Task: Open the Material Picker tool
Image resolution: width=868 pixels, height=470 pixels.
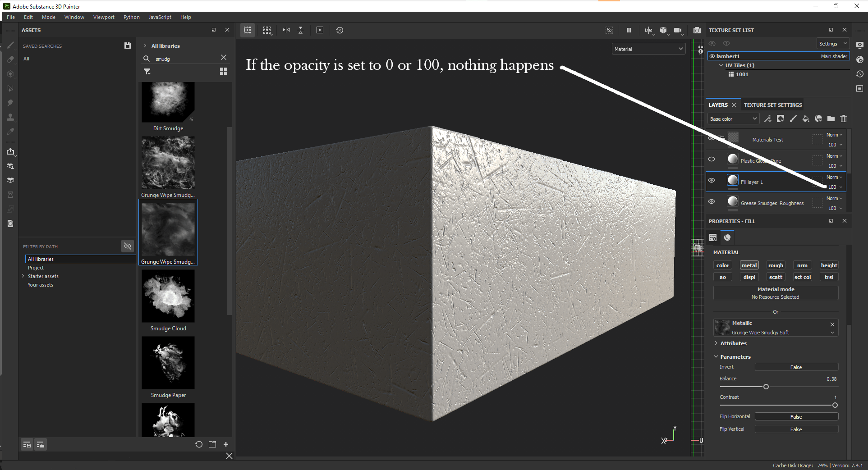Action: (10, 131)
